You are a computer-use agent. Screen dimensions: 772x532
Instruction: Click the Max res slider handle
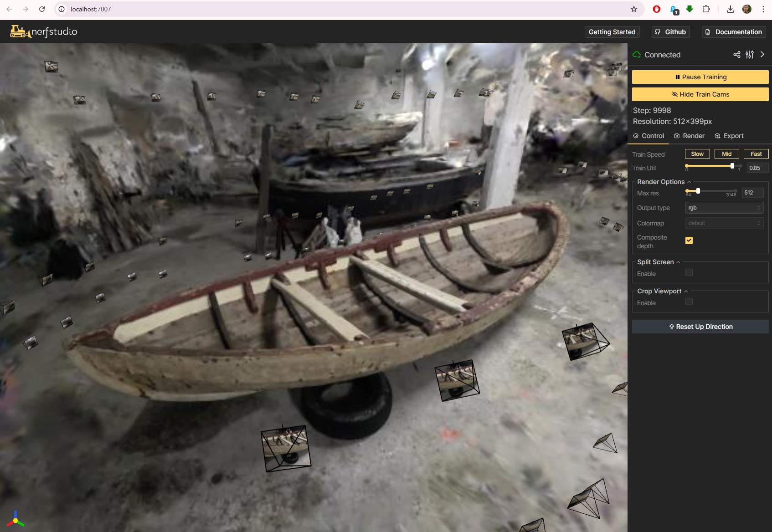pos(698,191)
